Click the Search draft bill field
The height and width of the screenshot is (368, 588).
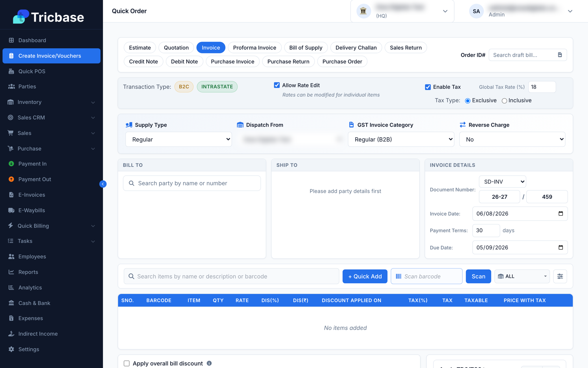[528, 55]
